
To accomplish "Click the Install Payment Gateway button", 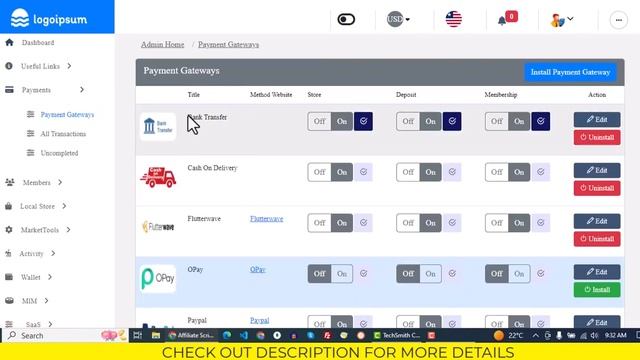I will tap(570, 72).
